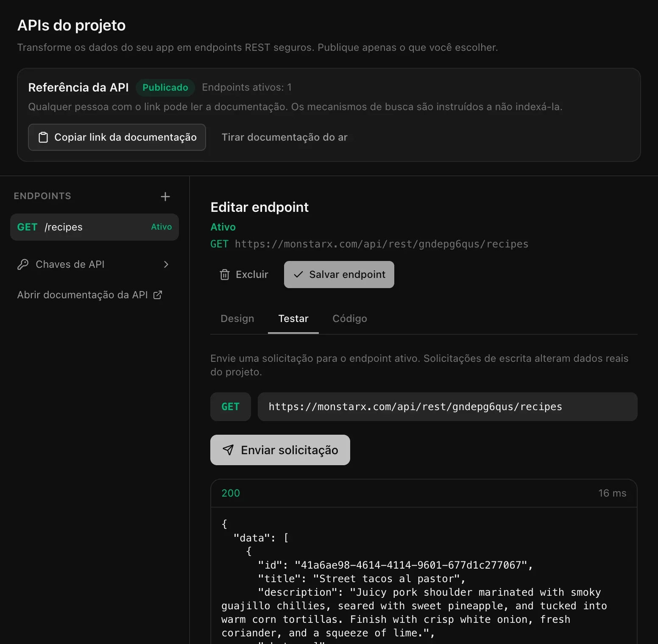
Task: Open Abrir documentação da API link
Action: coord(90,295)
